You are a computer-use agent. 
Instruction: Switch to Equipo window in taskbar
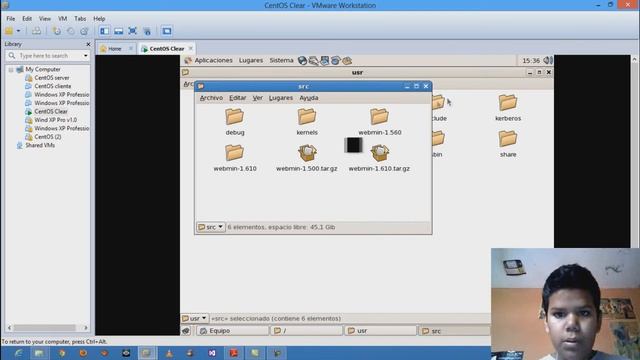(233, 331)
